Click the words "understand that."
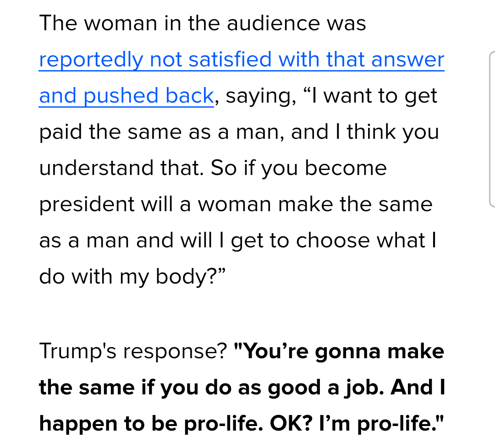 121,168
